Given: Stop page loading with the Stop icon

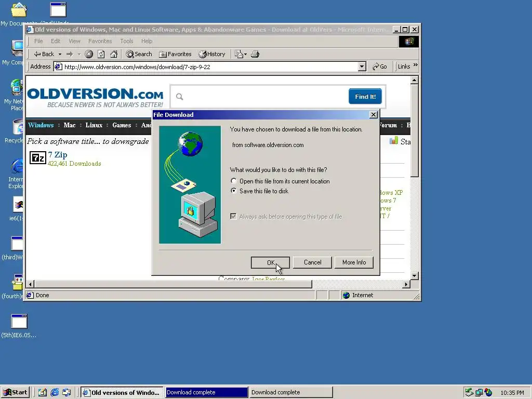Looking at the screenshot, I should [89, 54].
